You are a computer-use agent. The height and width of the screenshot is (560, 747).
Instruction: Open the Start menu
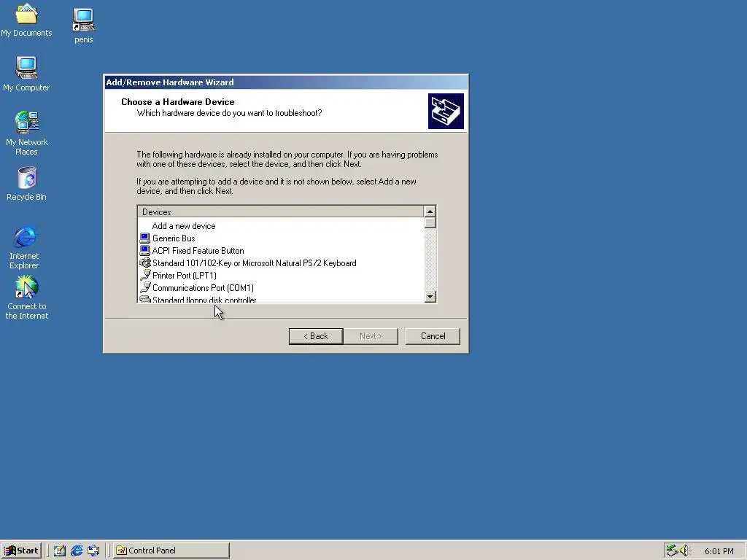coord(21,551)
